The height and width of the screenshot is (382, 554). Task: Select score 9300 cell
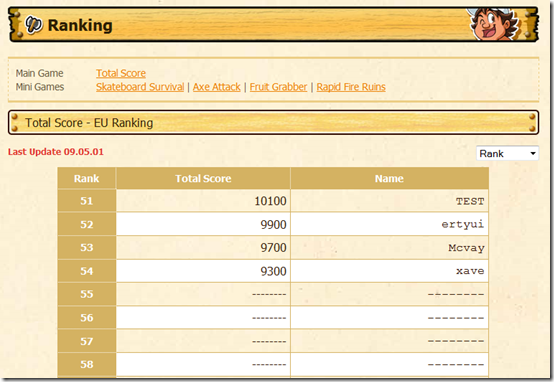203,271
